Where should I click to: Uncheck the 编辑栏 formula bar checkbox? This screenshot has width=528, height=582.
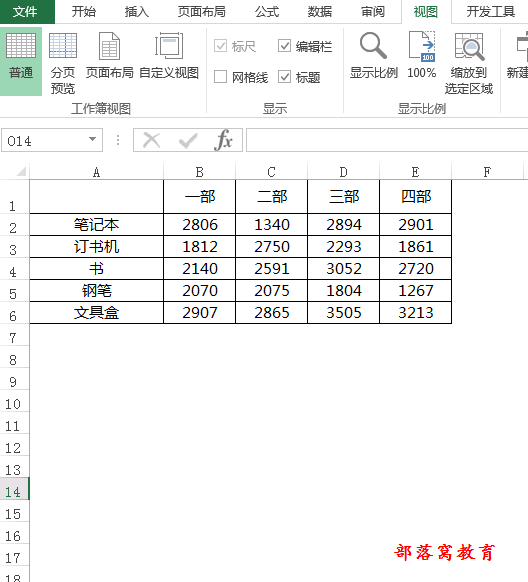(284, 46)
